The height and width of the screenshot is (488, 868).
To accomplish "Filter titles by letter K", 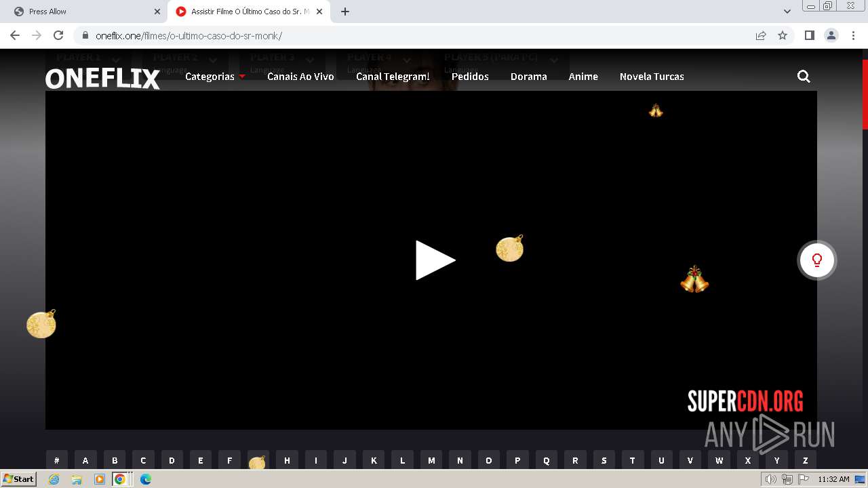I will (x=374, y=460).
